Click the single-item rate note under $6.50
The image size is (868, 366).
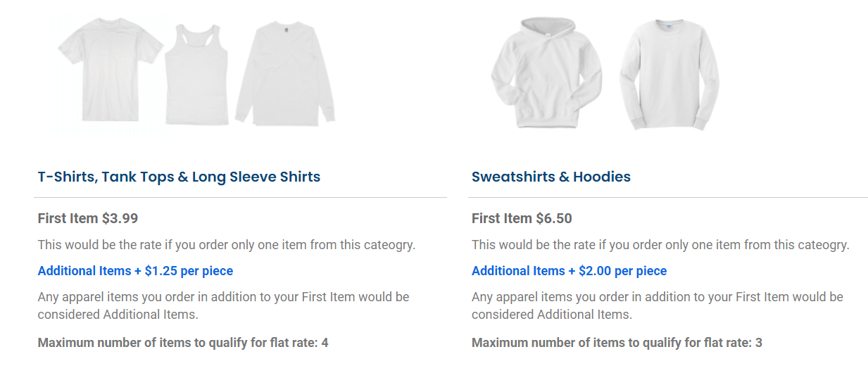(x=660, y=245)
